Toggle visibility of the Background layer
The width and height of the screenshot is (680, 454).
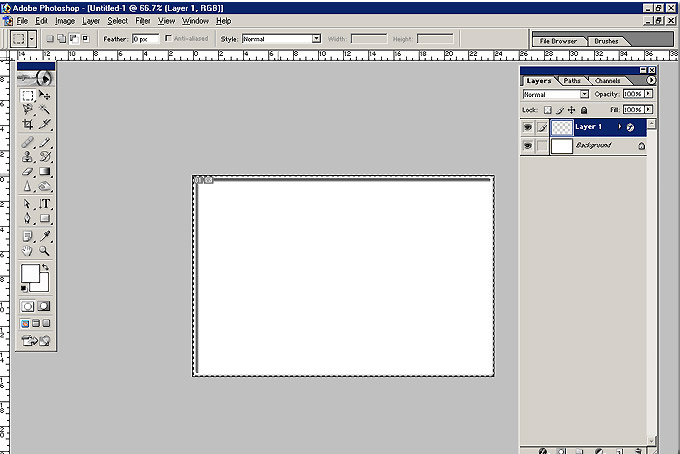pyautogui.click(x=527, y=146)
